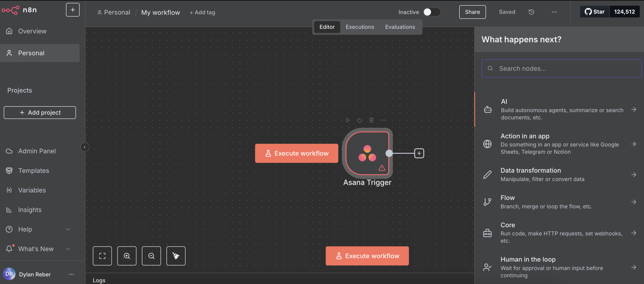Image resolution: width=644 pixels, height=284 pixels.
Task: Open the Share dialog
Action: [x=472, y=12]
